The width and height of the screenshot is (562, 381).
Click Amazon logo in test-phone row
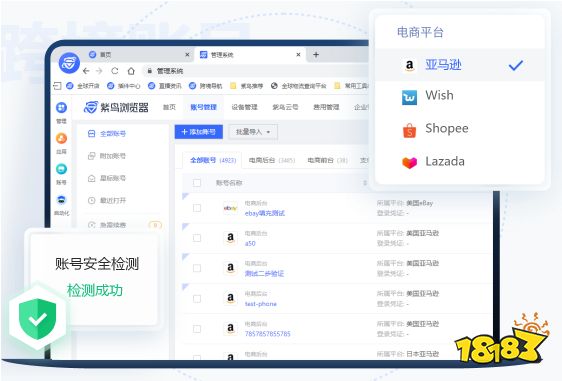(230, 298)
